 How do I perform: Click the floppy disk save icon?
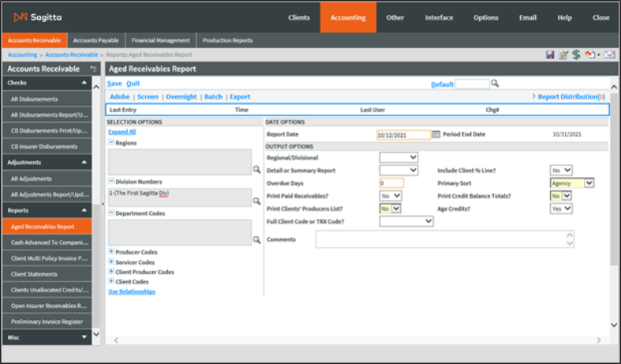pyautogui.click(x=550, y=55)
